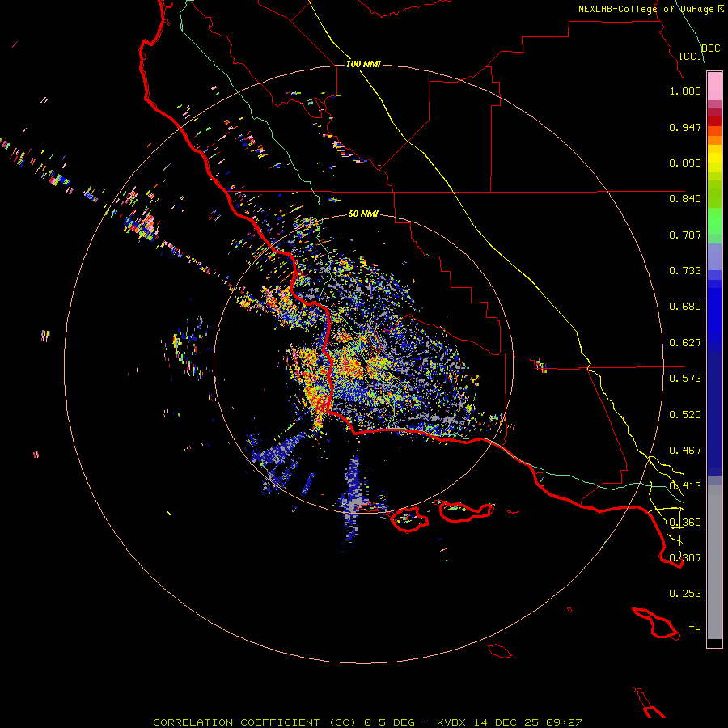The width and height of the screenshot is (728, 728).
Task: Click the 0.467 legend value
Action: point(685,451)
